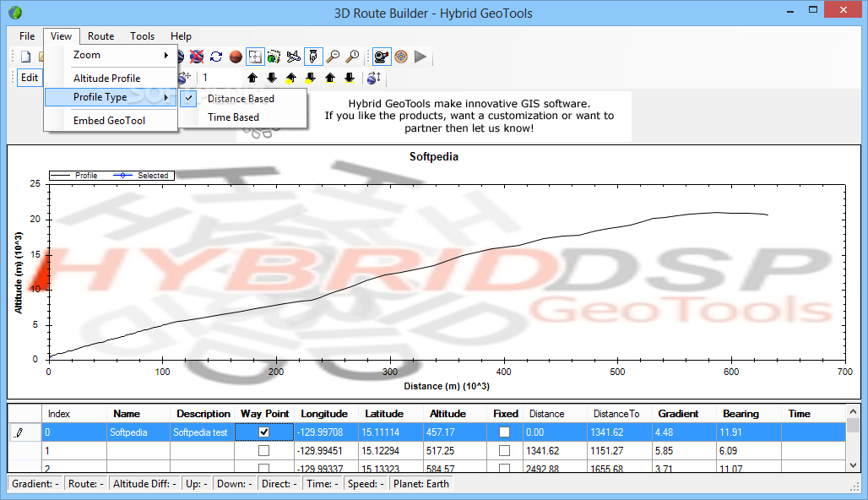
Task: Click latitude cell 15.12294
Action: pyautogui.click(x=390, y=451)
